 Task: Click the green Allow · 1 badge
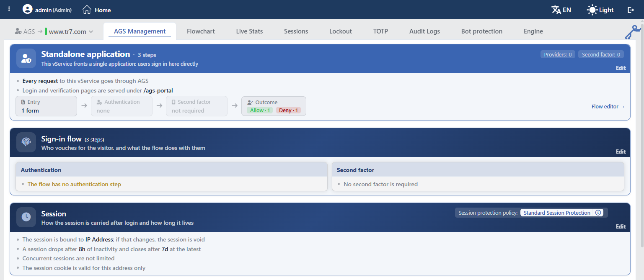(260, 110)
